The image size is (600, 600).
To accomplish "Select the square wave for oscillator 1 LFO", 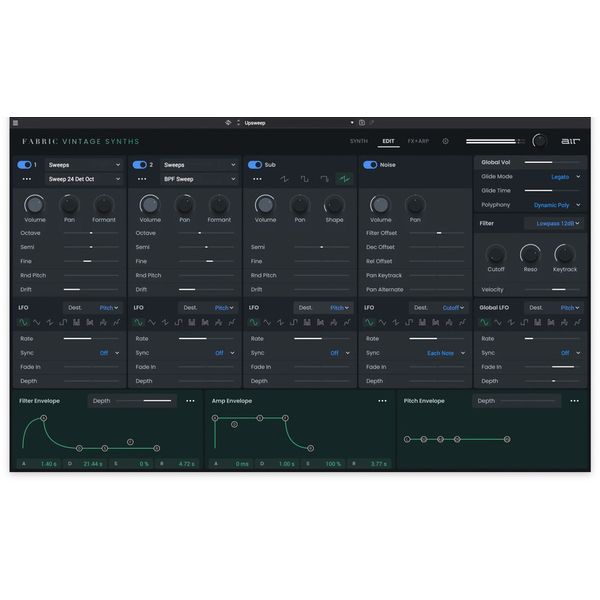I will click(63, 323).
